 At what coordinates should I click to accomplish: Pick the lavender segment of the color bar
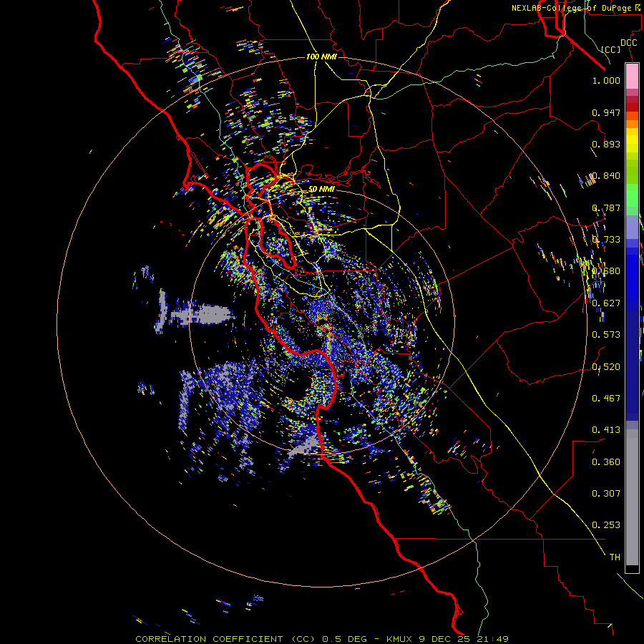click(632, 227)
